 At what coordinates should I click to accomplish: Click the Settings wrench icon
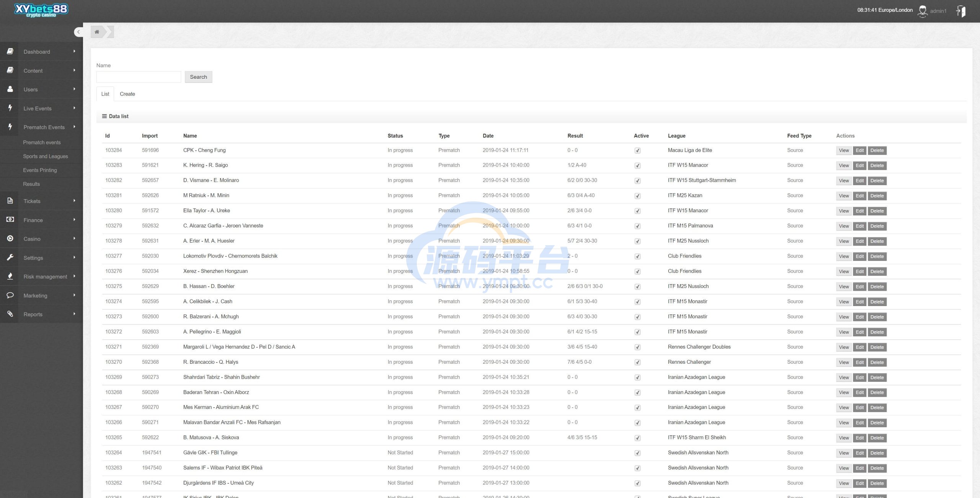tap(10, 257)
